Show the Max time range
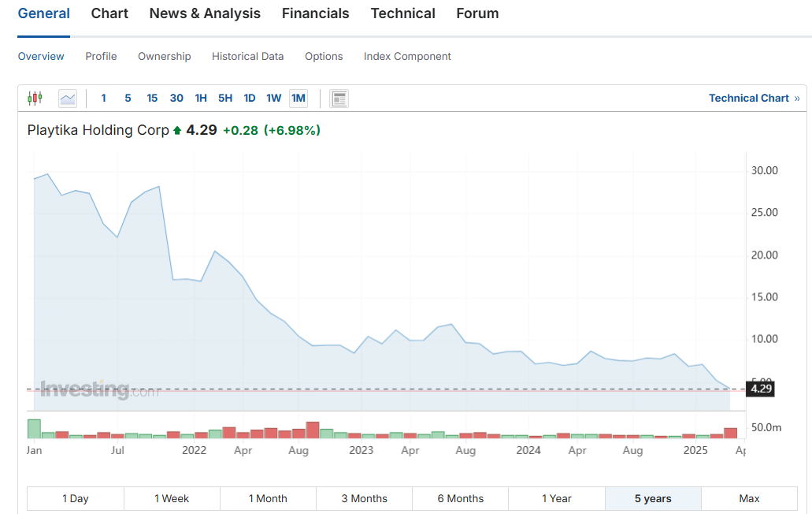This screenshot has width=812, height=514. click(749, 498)
